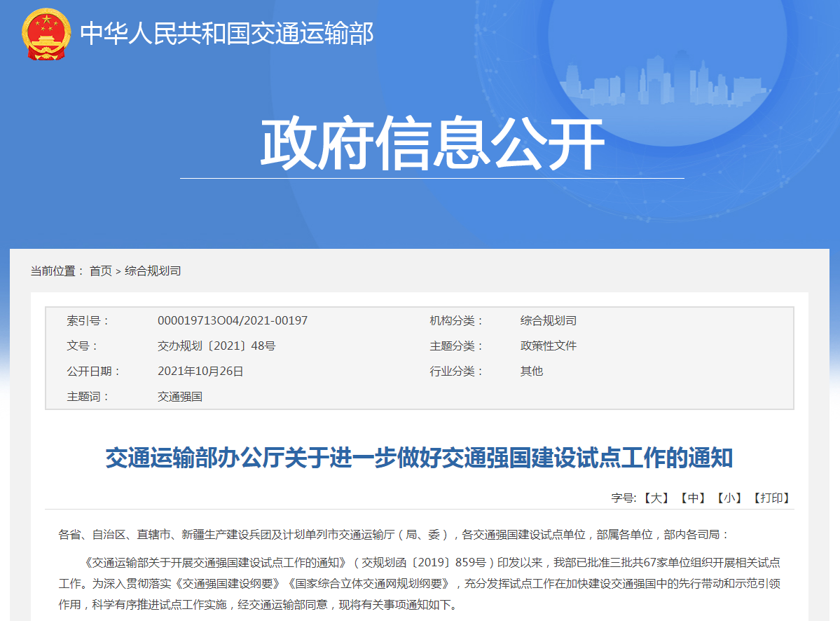Click the 打印 print button

point(771,498)
